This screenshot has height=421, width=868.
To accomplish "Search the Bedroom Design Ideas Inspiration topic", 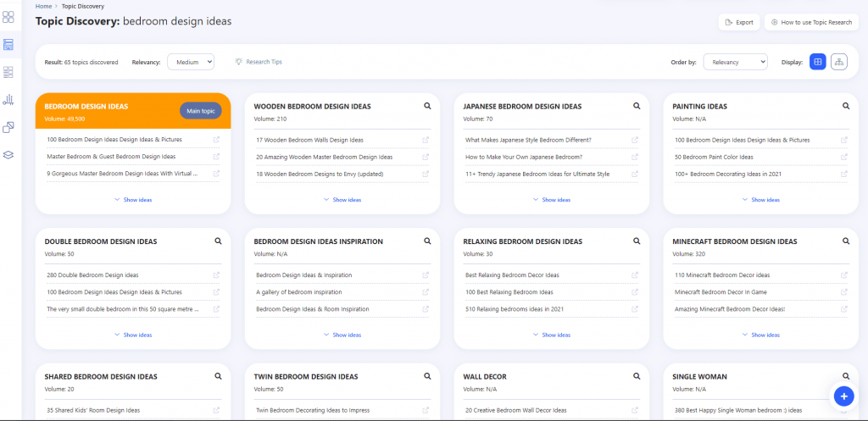I will (427, 241).
